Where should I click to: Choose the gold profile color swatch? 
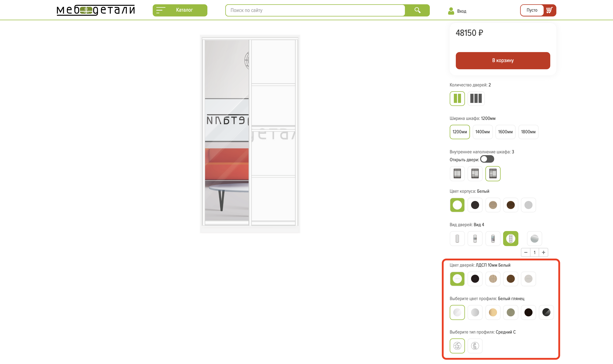(493, 312)
